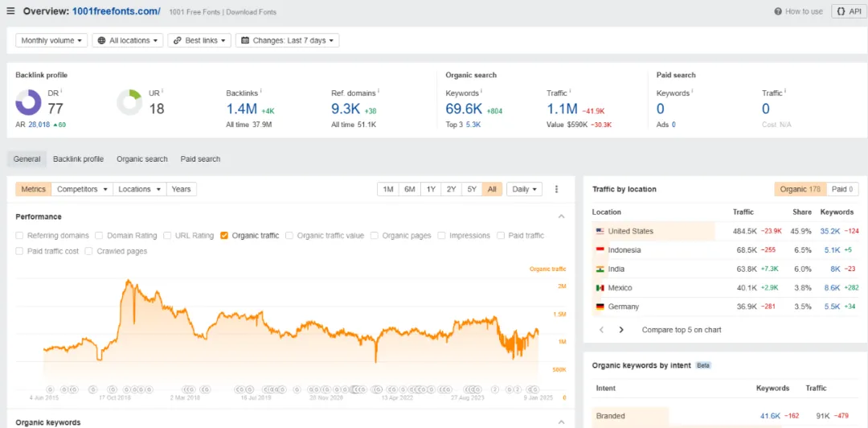Collapse the Performance section
Viewport: 868px width, 428px height.
(561, 216)
